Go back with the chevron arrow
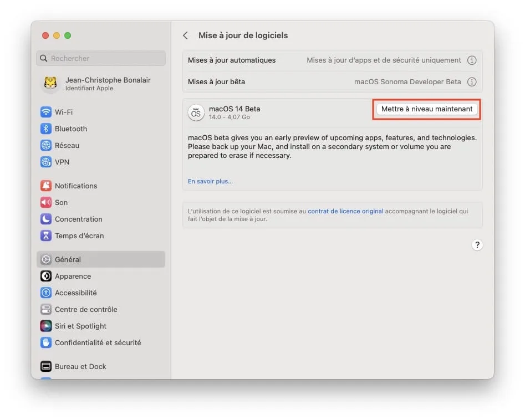The image size is (525, 420). point(185,35)
